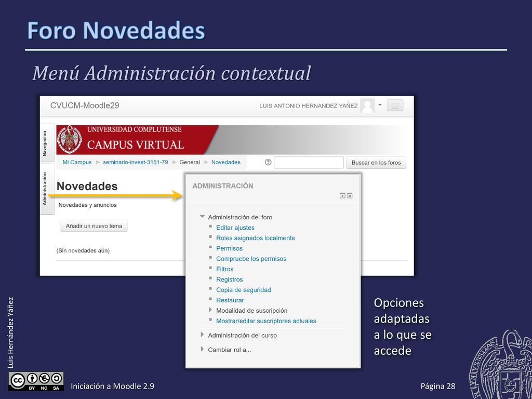This screenshot has height=399, width=532.
Task: Click user name LUIS ANTONIO HERNANDEZ YAÑEZ
Action: pos(309,106)
